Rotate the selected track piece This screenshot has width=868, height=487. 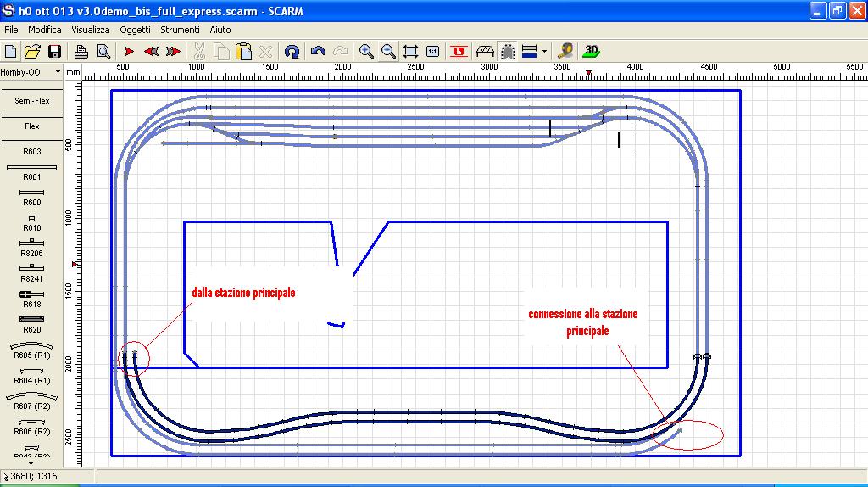292,52
